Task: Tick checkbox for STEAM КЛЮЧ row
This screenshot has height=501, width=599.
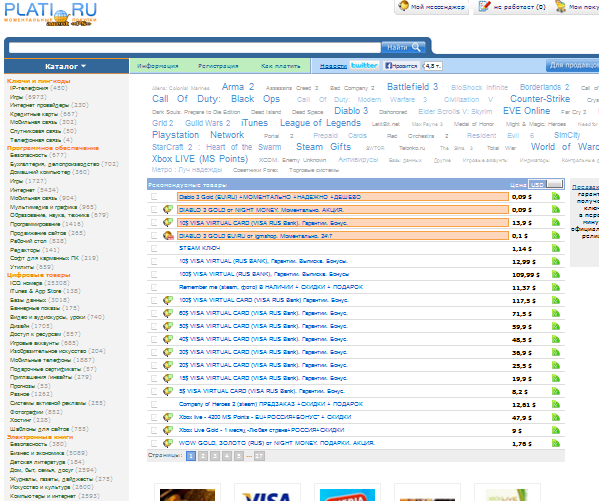Action: 154,248
